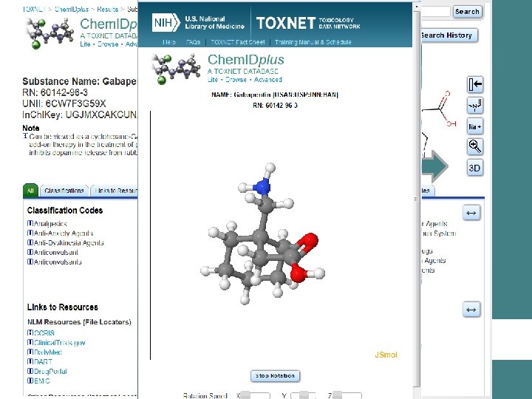
Task: Click Lite link on the background page
Action: coord(85,44)
